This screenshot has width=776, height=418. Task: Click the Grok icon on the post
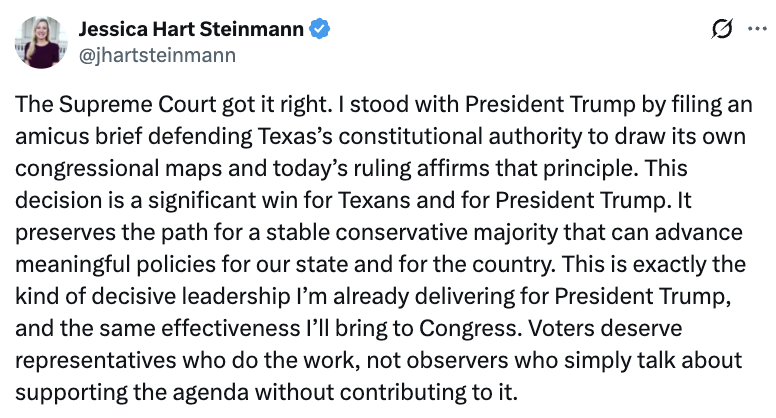pos(721,30)
